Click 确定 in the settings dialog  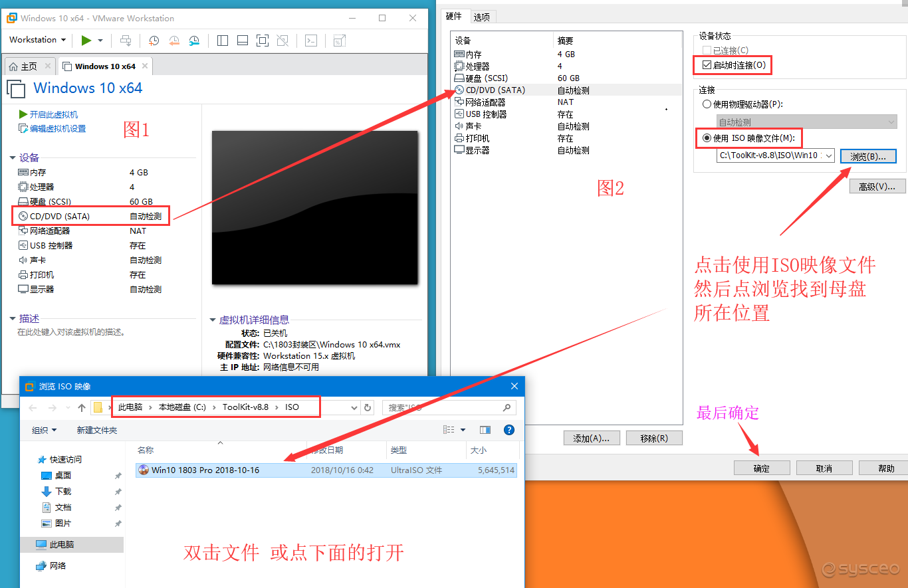point(762,468)
